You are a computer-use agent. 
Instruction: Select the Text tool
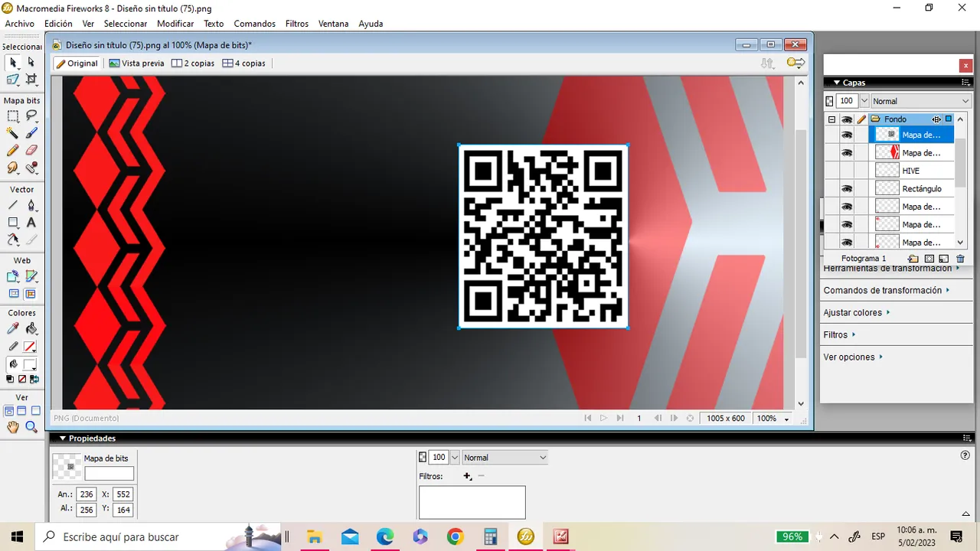pos(31,223)
